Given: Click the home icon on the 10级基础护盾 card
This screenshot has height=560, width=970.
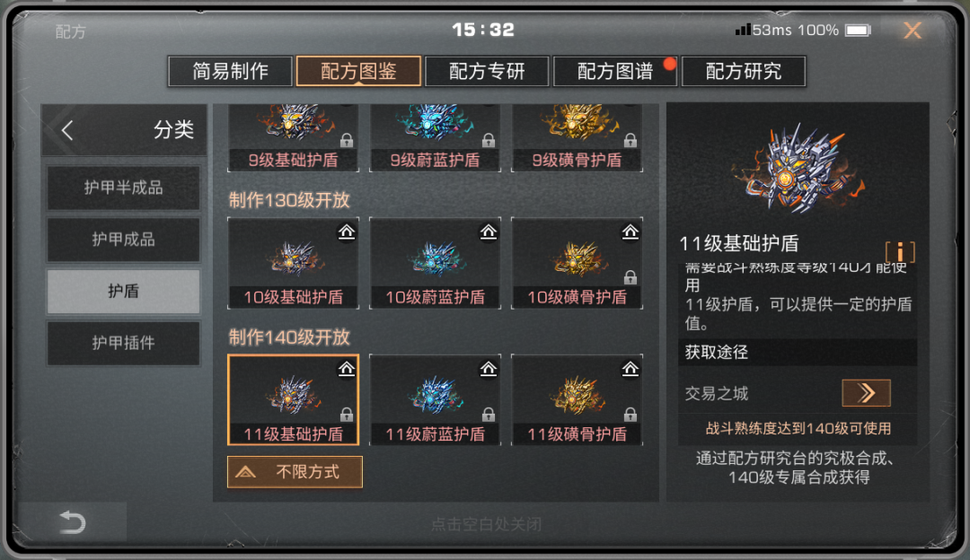Looking at the screenshot, I should (347, 232).
